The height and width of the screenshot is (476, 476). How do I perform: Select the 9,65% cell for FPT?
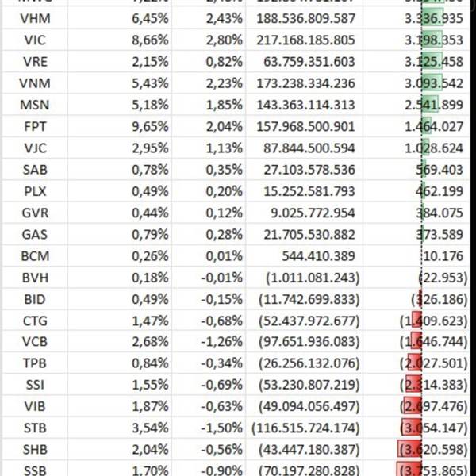pos(114,125)
